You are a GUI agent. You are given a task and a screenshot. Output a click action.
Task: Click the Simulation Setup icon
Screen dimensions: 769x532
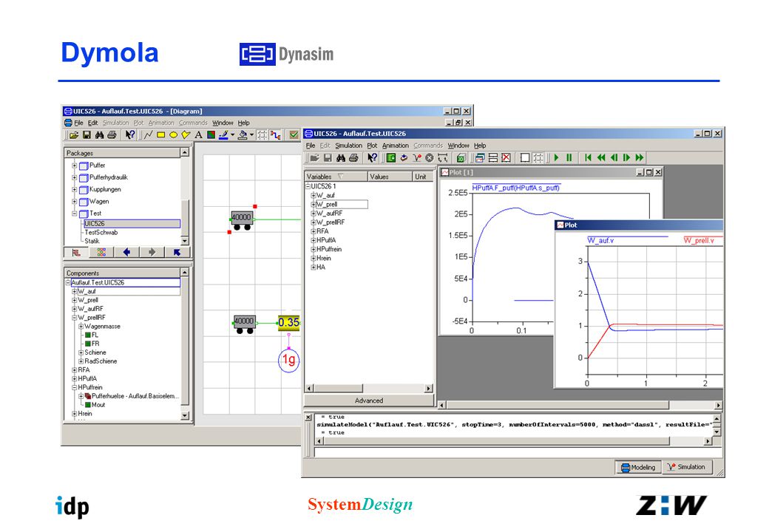pyautogui.click(x=404, y=157)
